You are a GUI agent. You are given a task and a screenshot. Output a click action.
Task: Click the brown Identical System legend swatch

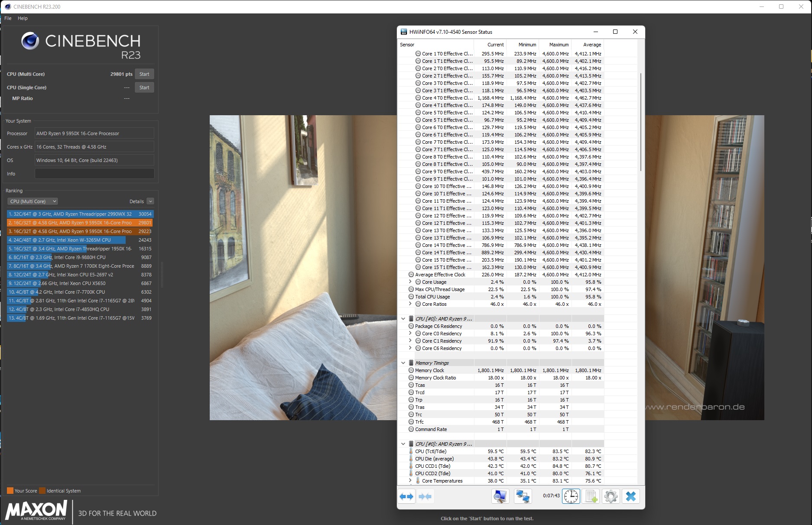point(42,491)
